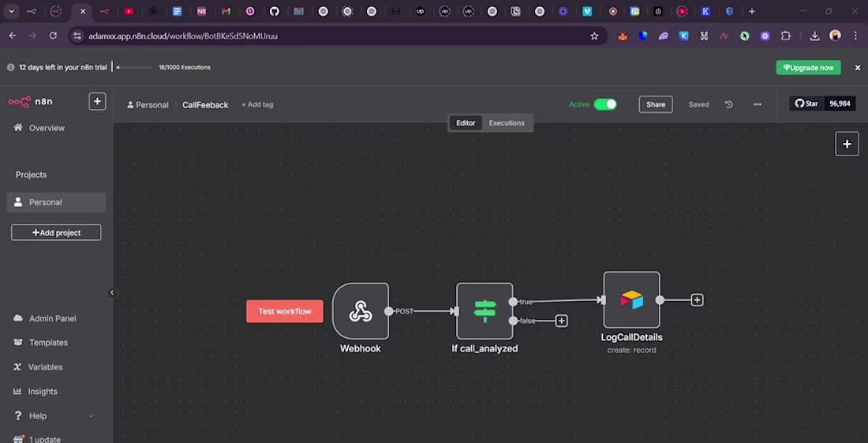This screenshot has height=443, width=868.
Task: Click the n8n logo
Action: click(x=31, y=102)
